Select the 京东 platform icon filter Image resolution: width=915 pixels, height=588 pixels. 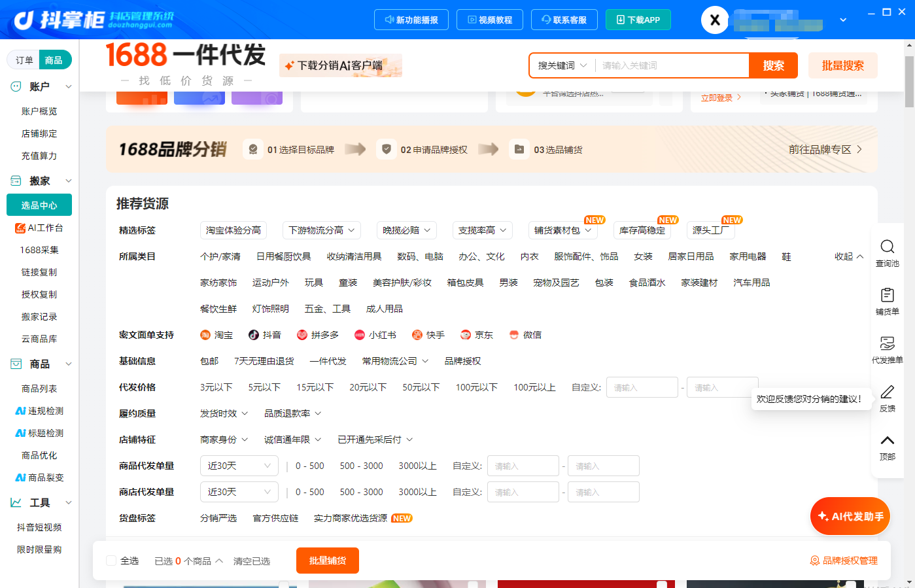(466, 335)
